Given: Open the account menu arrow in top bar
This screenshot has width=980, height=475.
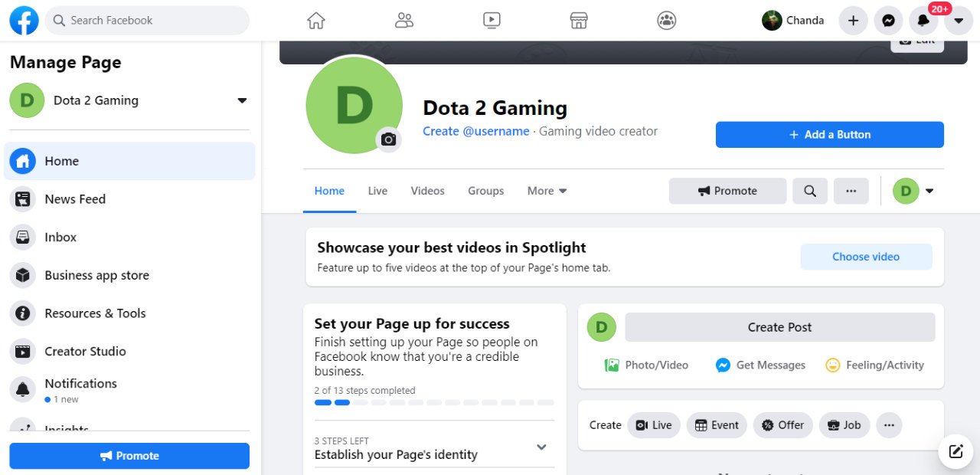Looking at the screenshot, I should pos(959,21).
